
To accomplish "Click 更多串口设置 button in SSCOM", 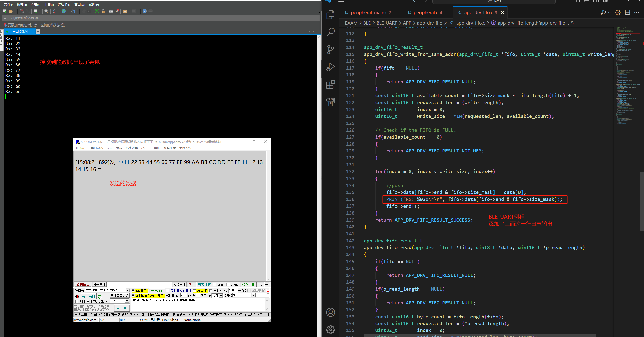I will point(119,296).
